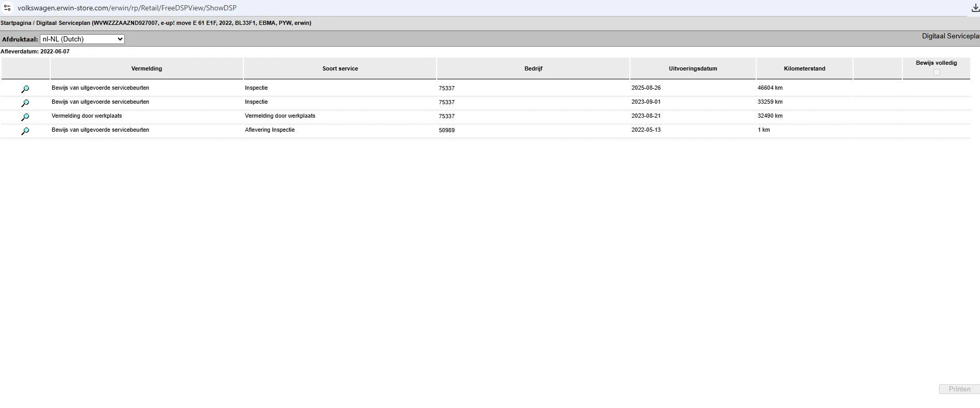This screenshot has width=980, height=408.
Task: Click the Uitvoeringsdatum column header
Action: (693, 68)
